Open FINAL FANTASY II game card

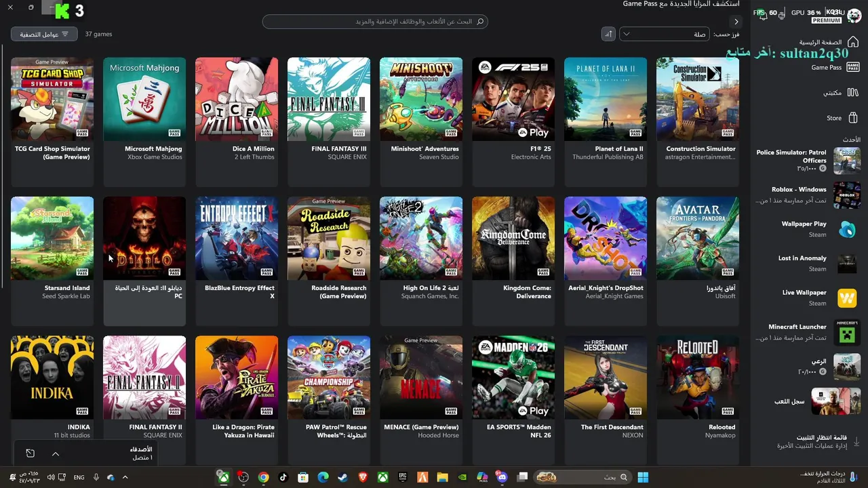coord(144,388)
